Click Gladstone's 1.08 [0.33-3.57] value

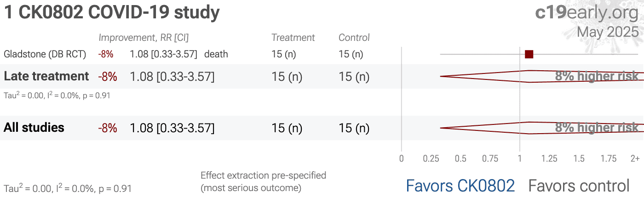(x=164, y=54)
